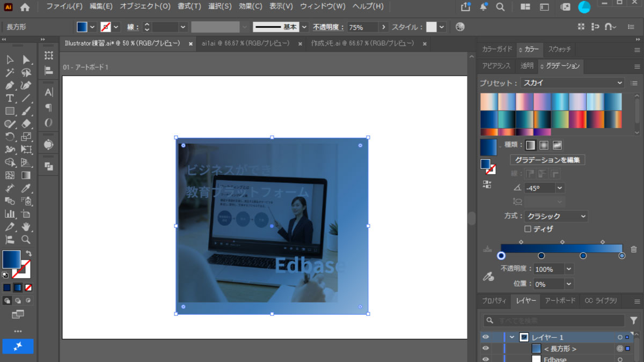This screenshot has width=644, height=362.
Task: Open gradient stop 不透明度 100% dropdown
Action: pos(569,269)
